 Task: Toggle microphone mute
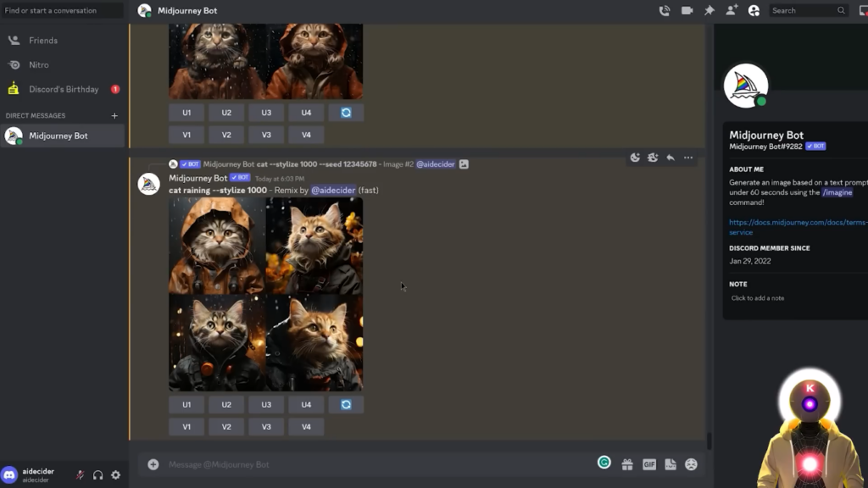(x=80, y=474)
